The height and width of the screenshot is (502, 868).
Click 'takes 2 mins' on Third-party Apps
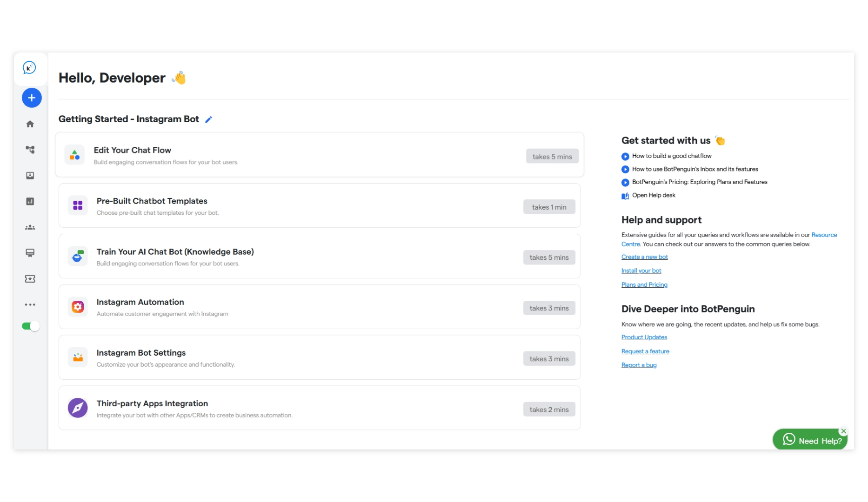coord(549,410)
